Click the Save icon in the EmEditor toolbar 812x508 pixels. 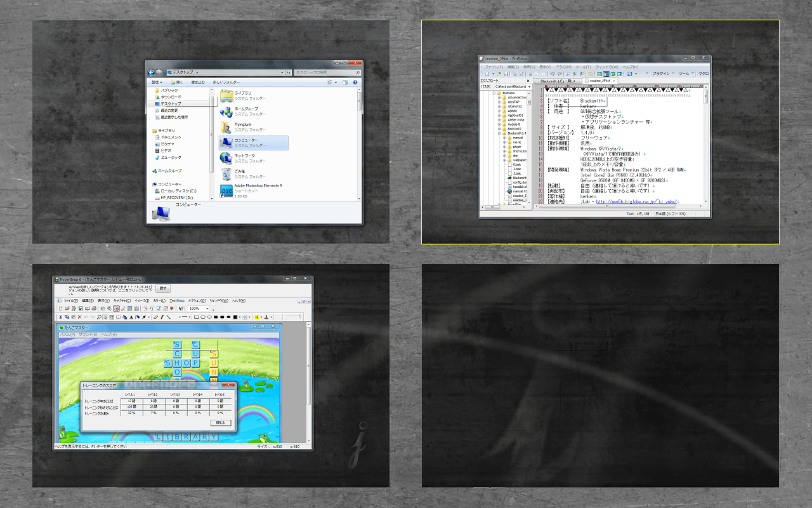(506, 74)
